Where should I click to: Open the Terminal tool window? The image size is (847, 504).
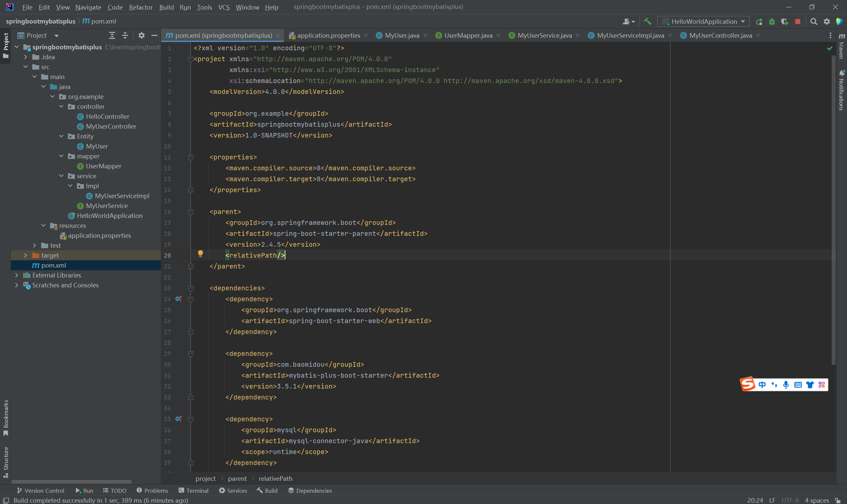tap(193, 490)
